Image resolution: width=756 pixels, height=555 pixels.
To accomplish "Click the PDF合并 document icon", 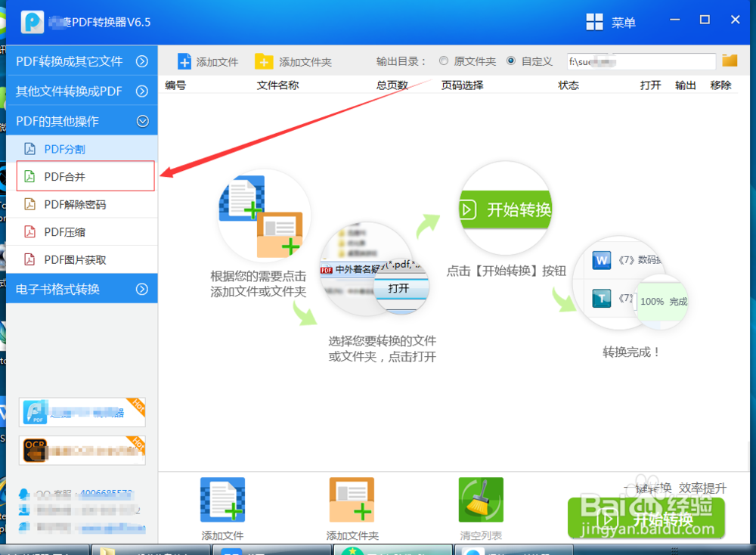I will [x=30, y=176].
